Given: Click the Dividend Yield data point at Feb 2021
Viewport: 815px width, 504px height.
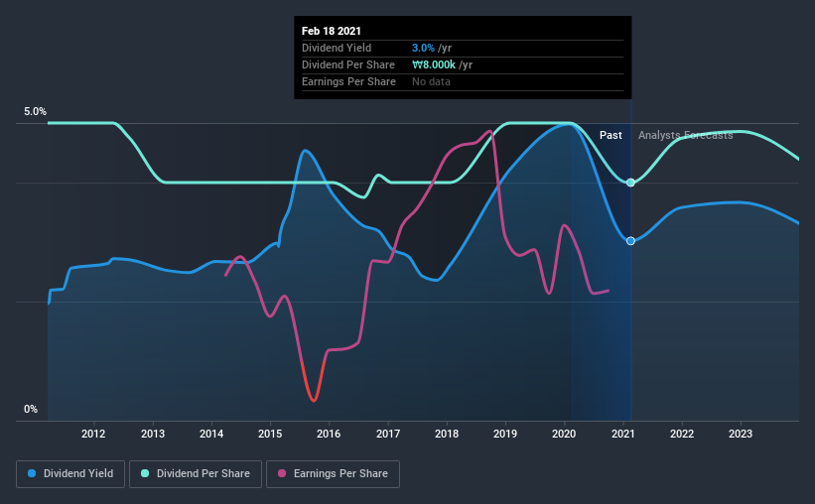Looking at the screenshot, I should click(630, 241).
